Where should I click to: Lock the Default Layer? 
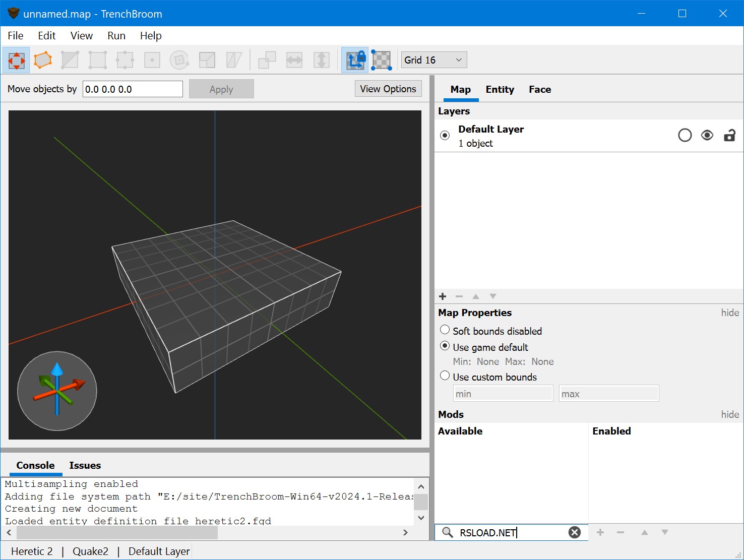pyautogui.click(x=729, y=135)
